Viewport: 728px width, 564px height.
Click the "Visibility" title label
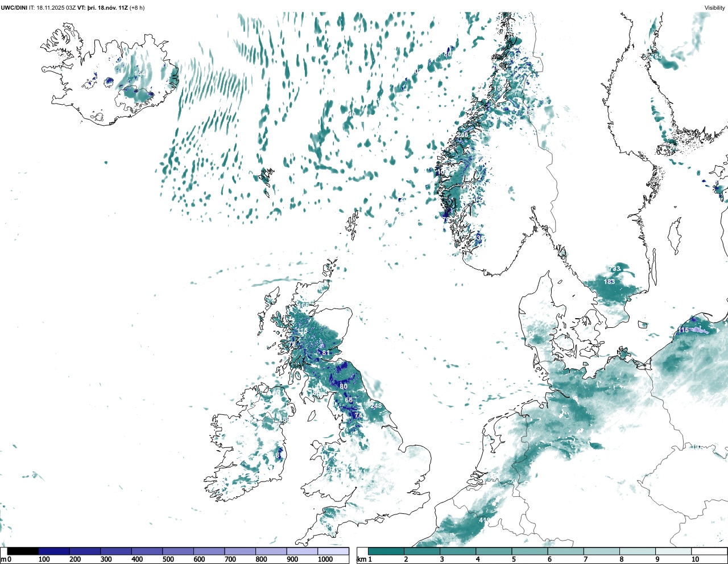pos(715,8)
